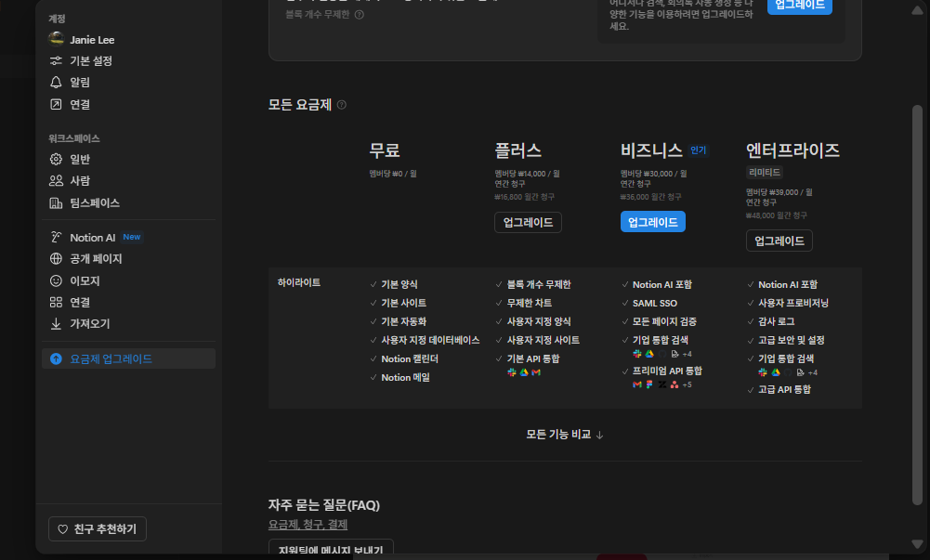930x560 pixels.
Task: Click the 인기 badge by 비즈니스
Action: [698, 150]
